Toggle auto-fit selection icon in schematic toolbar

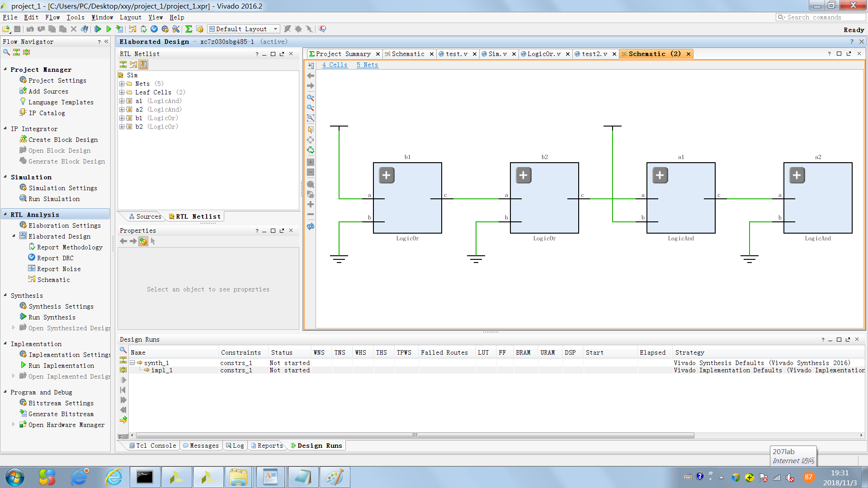point(310,150)
